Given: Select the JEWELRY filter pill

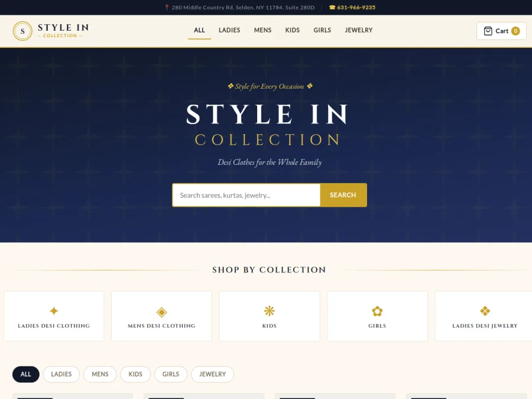Looking at the screenshot, I should [x=212, y=374].
